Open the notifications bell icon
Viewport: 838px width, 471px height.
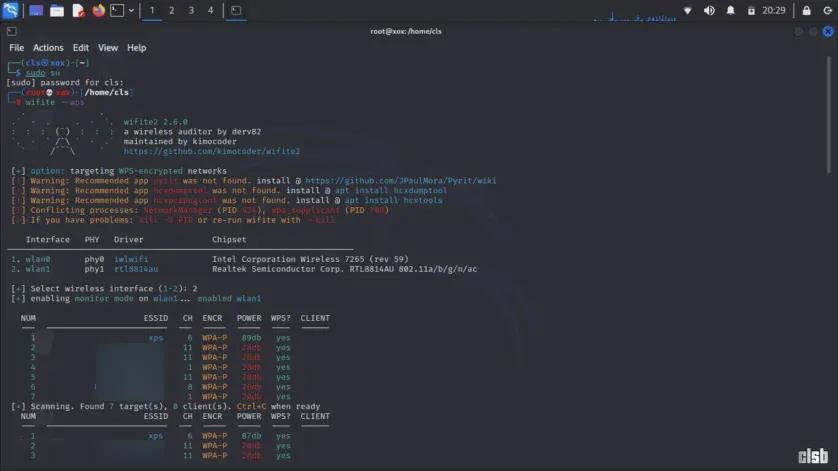730,10
